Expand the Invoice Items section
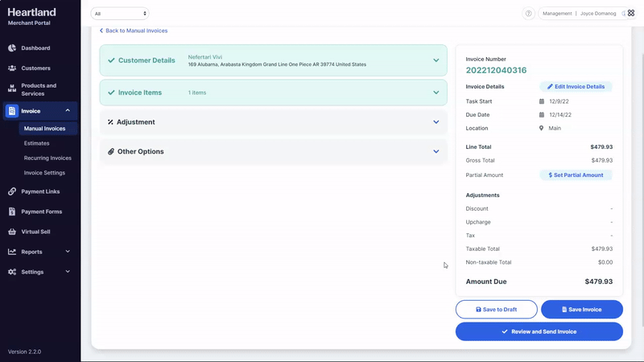644x362 pixels. click(x=436, y=93)
